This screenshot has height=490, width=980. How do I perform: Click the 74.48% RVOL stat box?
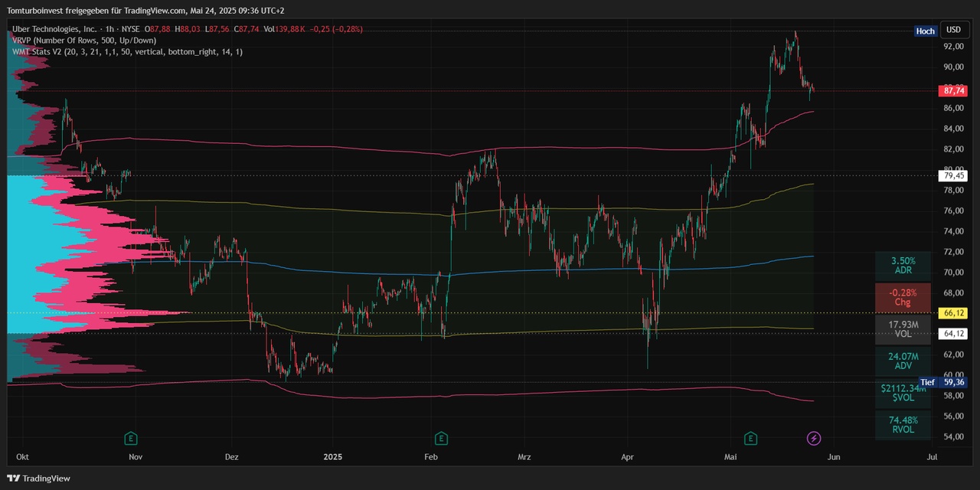click(x=903, y=425)
